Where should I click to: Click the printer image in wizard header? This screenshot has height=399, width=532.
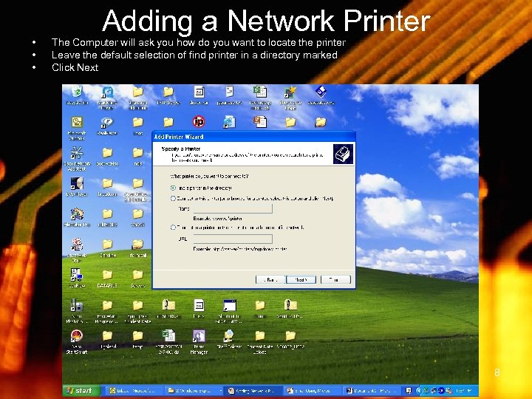(x=343, y=154)
